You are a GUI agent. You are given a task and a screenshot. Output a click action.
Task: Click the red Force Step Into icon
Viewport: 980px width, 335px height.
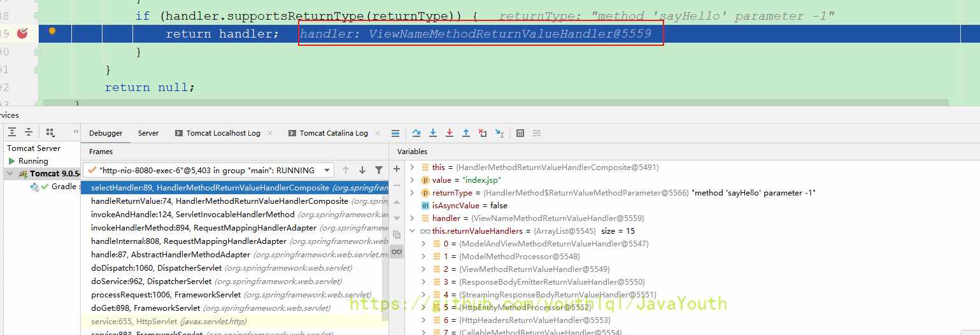point(450,133)
